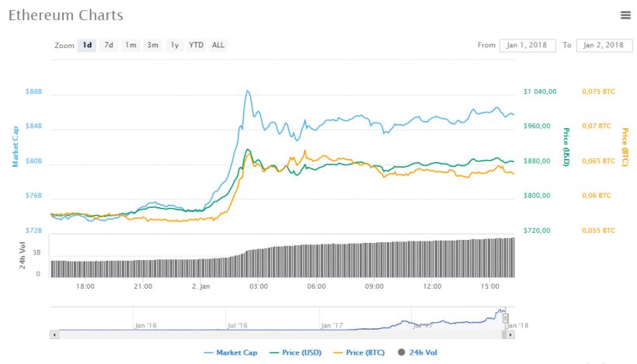
Task: Show ALL time range
Action: (x=218, y=45)
